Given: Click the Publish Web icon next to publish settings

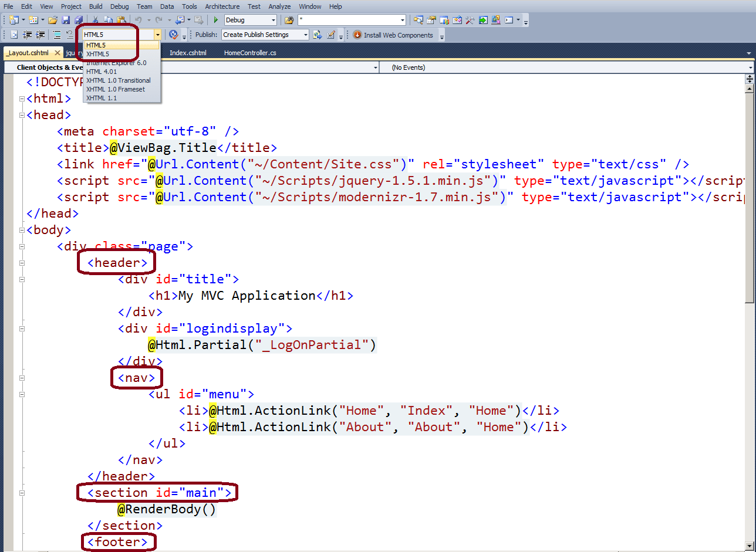Looking at the screenshot, I should coord(317,35).
